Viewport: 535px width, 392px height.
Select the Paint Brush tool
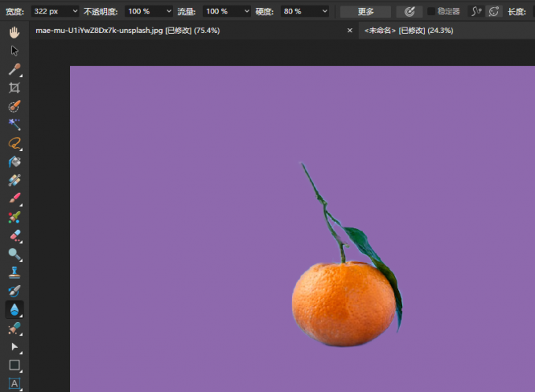(x=14, y=198)
